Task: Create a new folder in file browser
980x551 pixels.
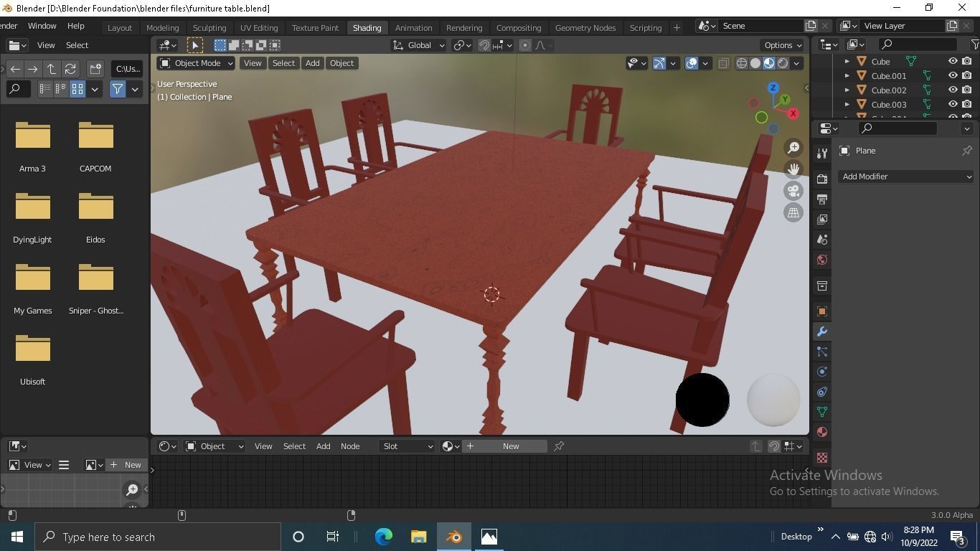Action: 95,69
